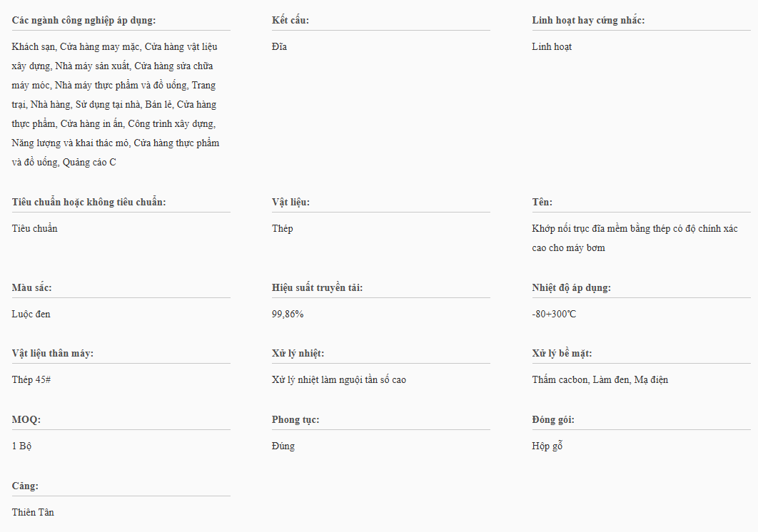Screen dimensions: 758x532
Task: Click the applicable industries description paragraph
Action: (116, 104)
